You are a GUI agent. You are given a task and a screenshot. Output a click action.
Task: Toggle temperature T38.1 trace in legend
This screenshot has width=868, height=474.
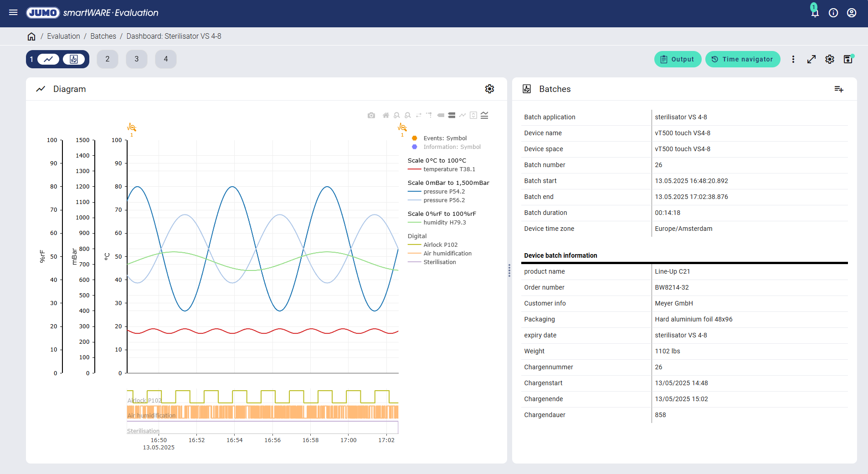[449, 169]
